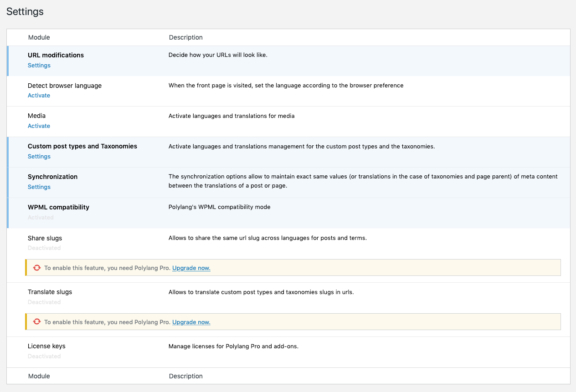Image resolution: width=576 pixels, height=392 pixels.
Task: Activate the Media translations module
Action: (x=39, y=126)
